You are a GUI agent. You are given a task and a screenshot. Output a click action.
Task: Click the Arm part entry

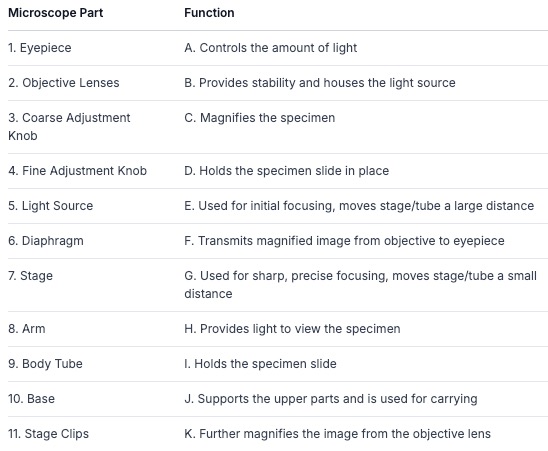tap(27, 329)
